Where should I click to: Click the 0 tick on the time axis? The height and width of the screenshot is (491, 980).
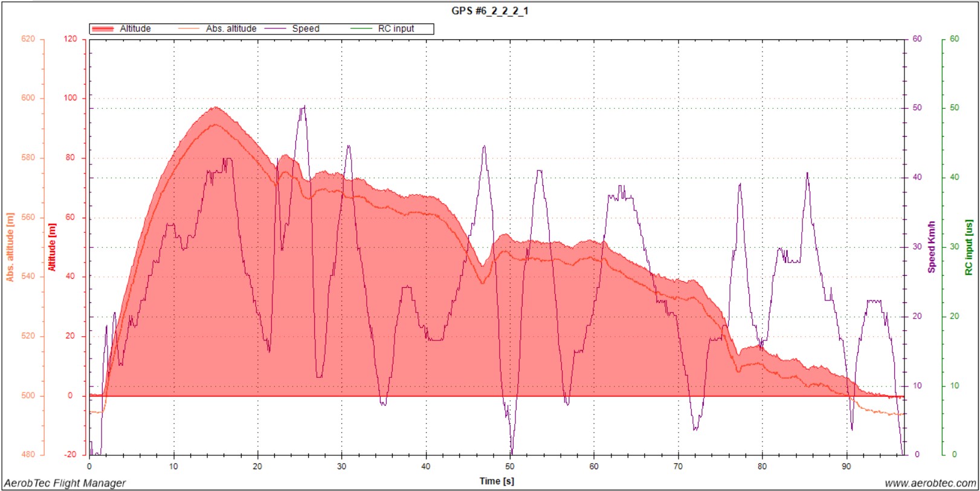[x=89, y=466]
